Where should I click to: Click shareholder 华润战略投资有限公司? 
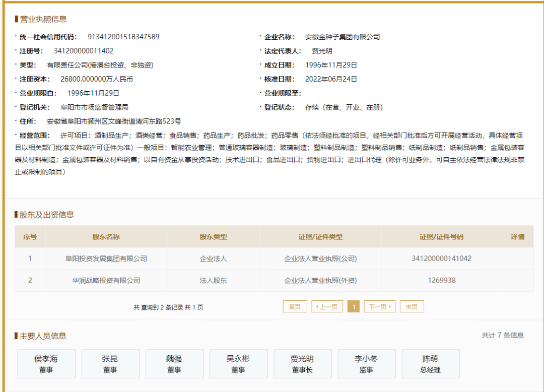[x=106, y=280]
